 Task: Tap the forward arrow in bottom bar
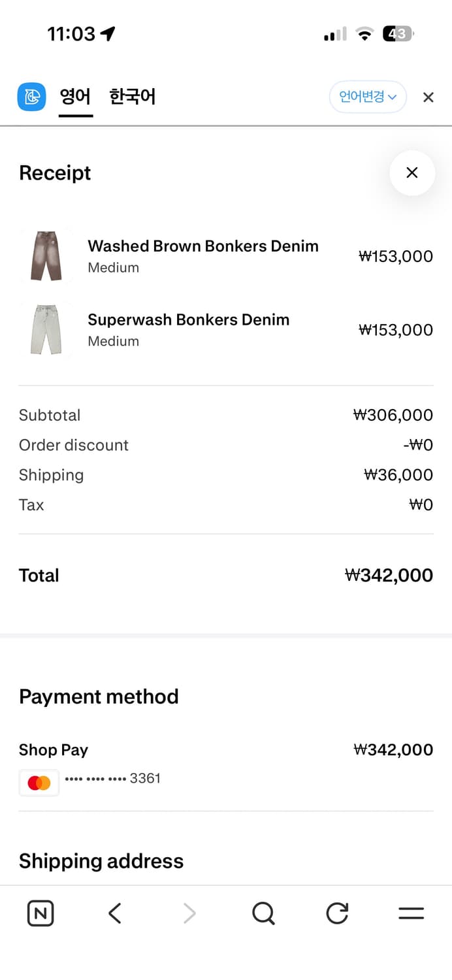(189, 913)
